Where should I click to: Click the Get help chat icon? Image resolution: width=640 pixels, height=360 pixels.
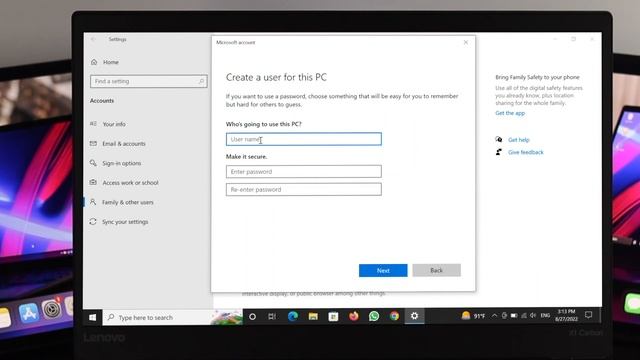coord(498,140)
